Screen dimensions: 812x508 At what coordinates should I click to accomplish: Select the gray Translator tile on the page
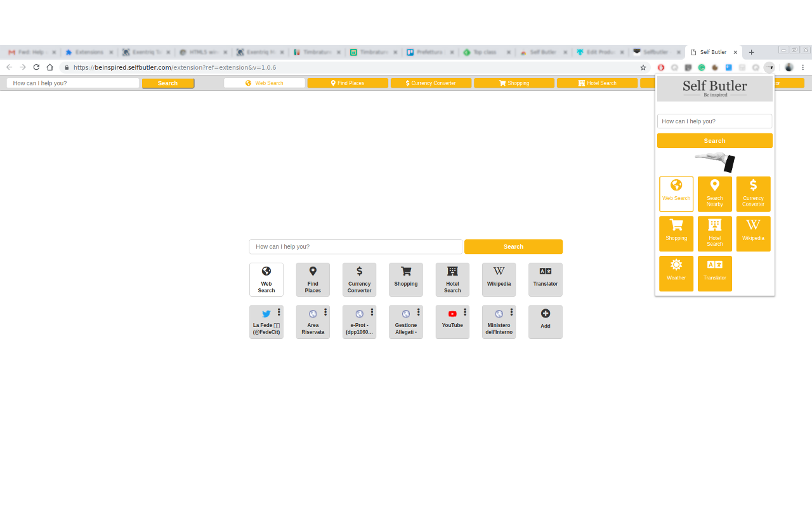546,279
